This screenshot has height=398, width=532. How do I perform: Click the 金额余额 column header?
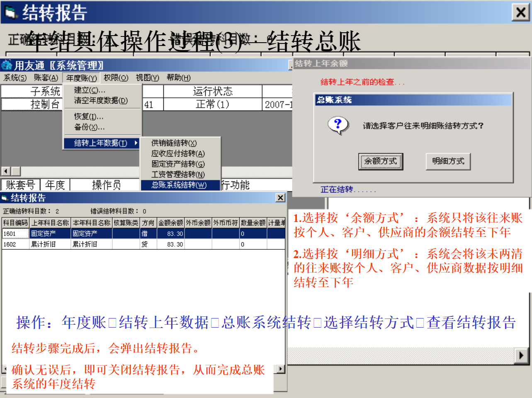pos(170,223)
